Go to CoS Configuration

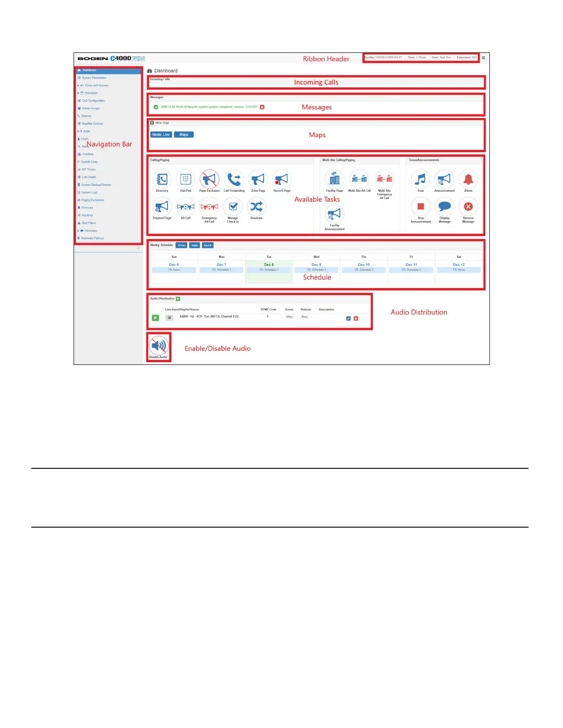coord(93,101)
